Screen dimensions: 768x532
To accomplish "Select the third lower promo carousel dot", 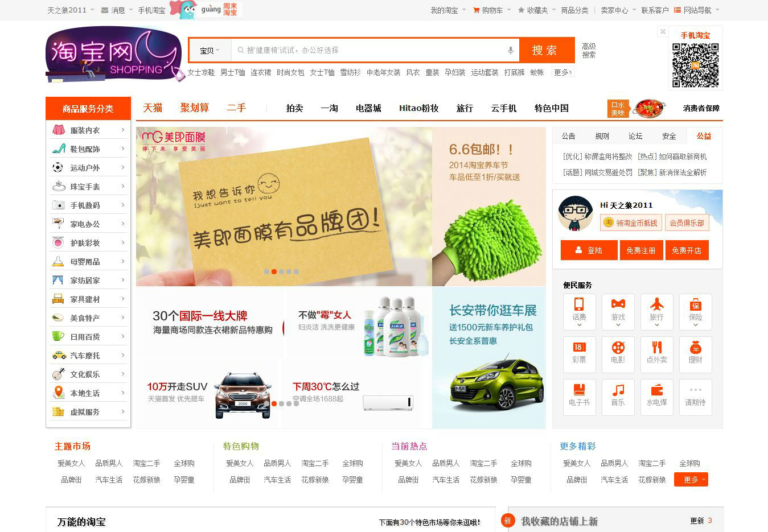I will 281,403.
